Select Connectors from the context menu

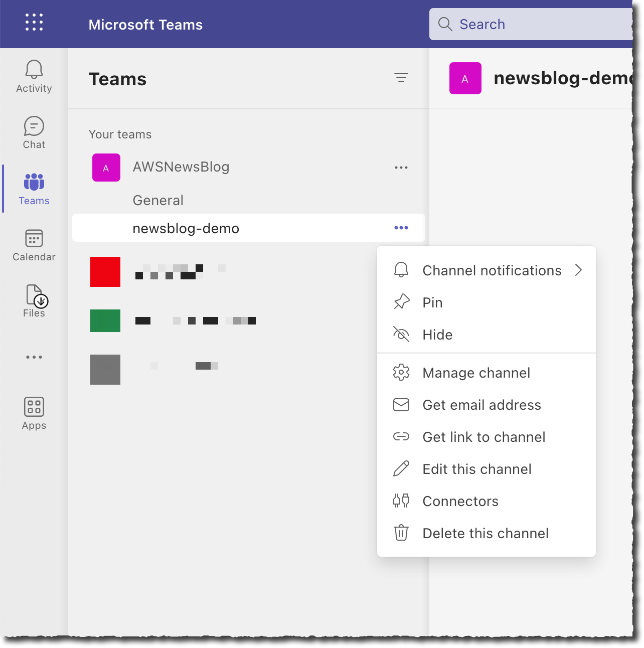pos(460,501)
